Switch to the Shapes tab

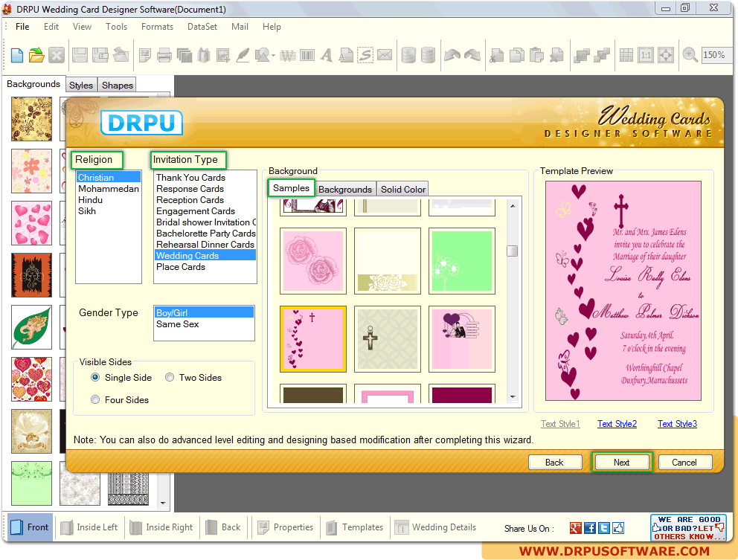tap(118, 86)
